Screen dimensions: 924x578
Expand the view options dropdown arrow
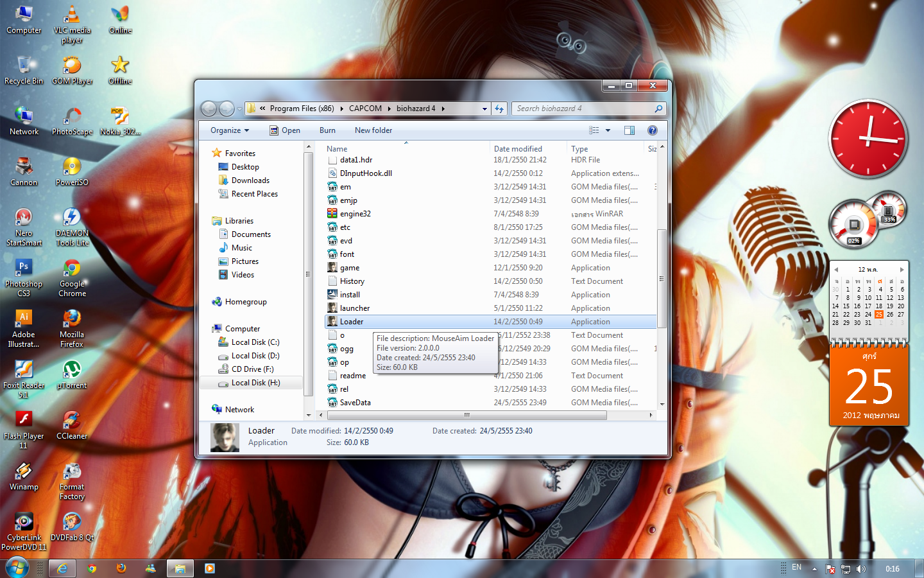[608, 130]
